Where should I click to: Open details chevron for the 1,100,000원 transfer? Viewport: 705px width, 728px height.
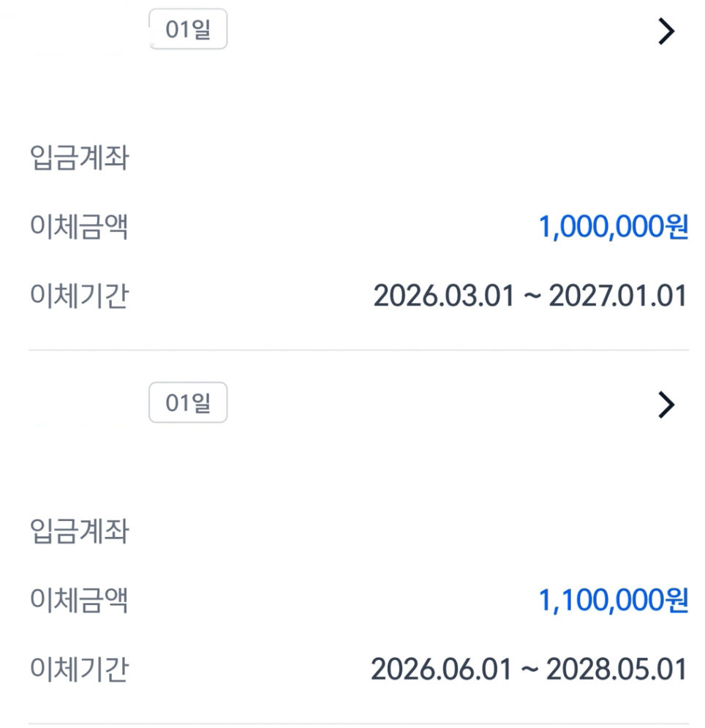point(666,405)
